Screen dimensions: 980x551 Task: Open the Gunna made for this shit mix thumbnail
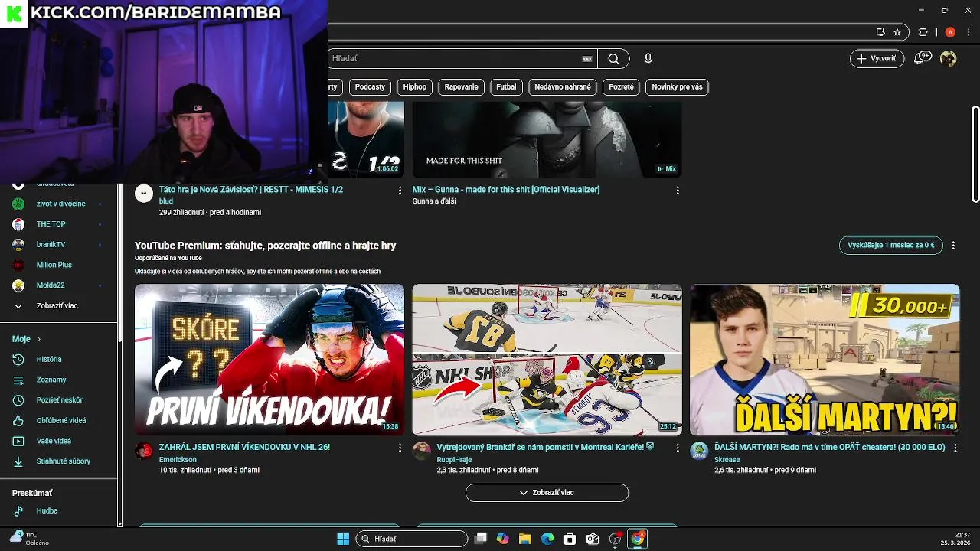tap(547, 139)
